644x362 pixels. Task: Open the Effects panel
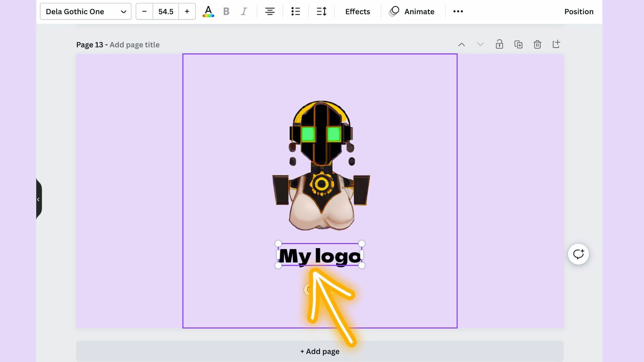(x=358, y=11)
